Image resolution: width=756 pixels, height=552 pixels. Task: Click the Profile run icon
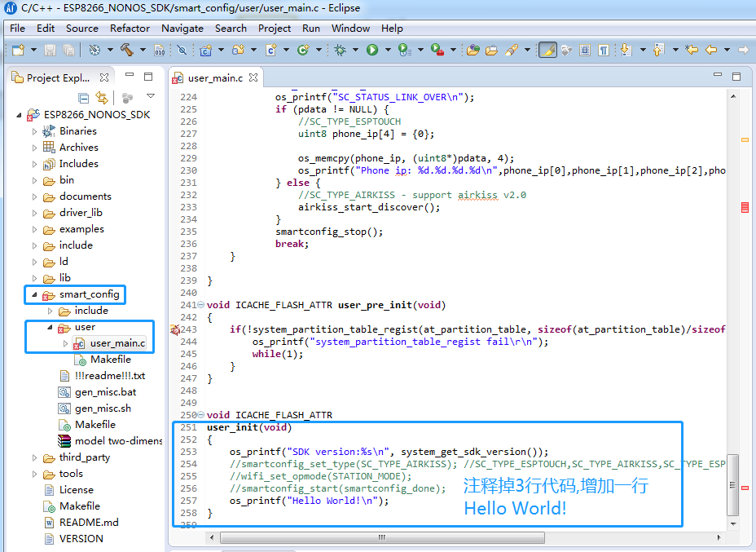pyautogui.click(x=405, y=50)
